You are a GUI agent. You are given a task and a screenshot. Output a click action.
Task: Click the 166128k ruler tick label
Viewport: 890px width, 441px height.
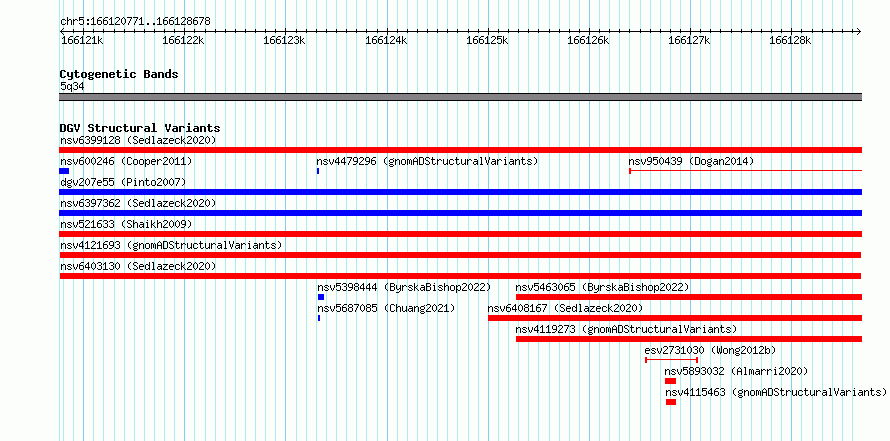(791, 40)
